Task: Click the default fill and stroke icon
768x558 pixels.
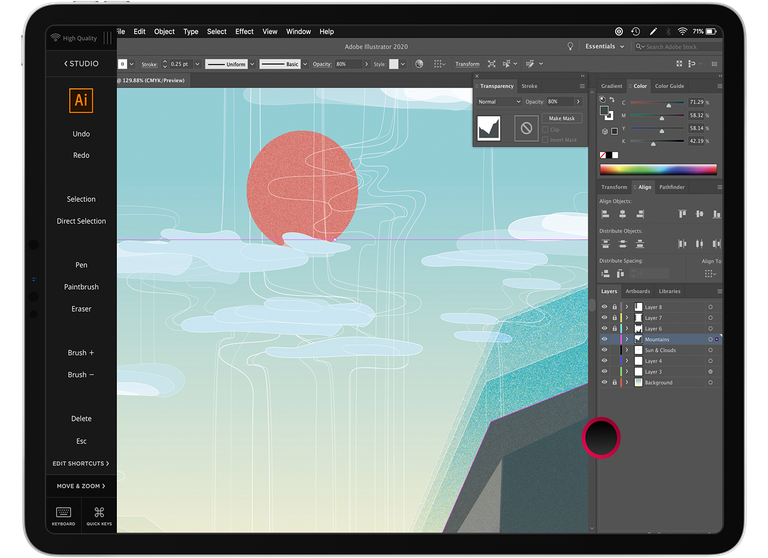Action: click(x=602, y=99)
